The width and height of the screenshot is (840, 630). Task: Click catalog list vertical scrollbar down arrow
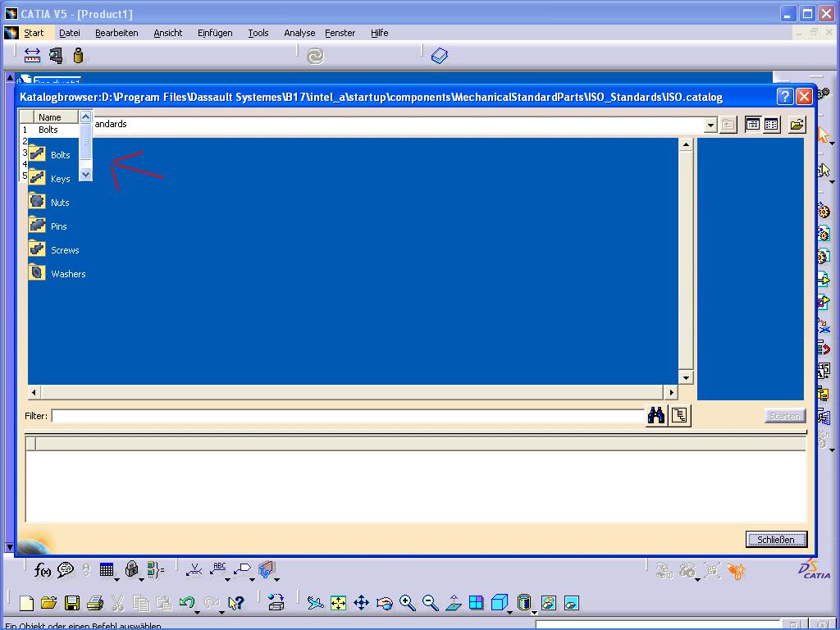(x=686, y=377)
